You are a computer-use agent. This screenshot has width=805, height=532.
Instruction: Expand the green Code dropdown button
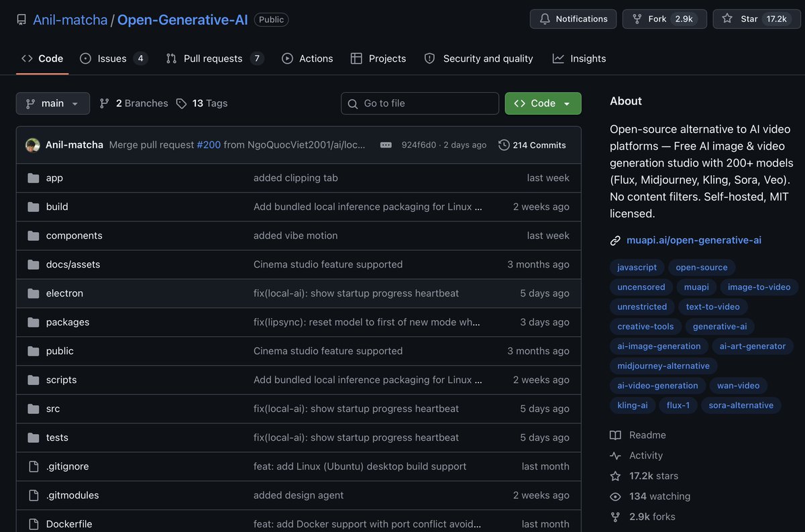coord(543,103)
